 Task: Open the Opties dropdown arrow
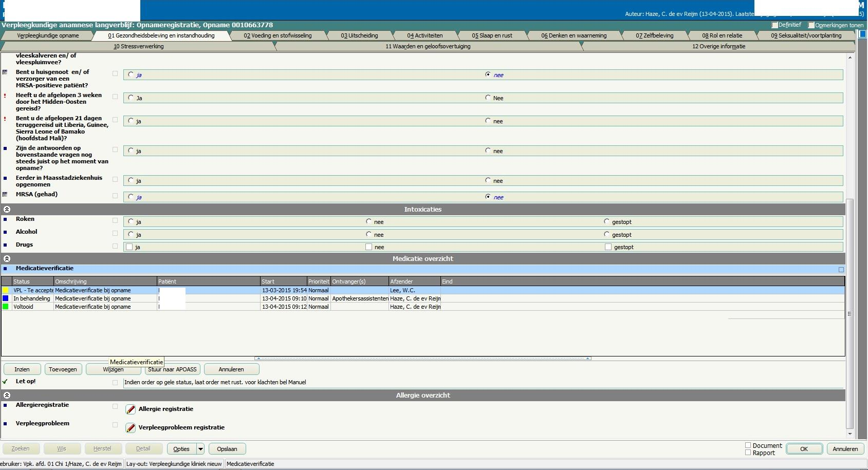[x=200, y=449]
